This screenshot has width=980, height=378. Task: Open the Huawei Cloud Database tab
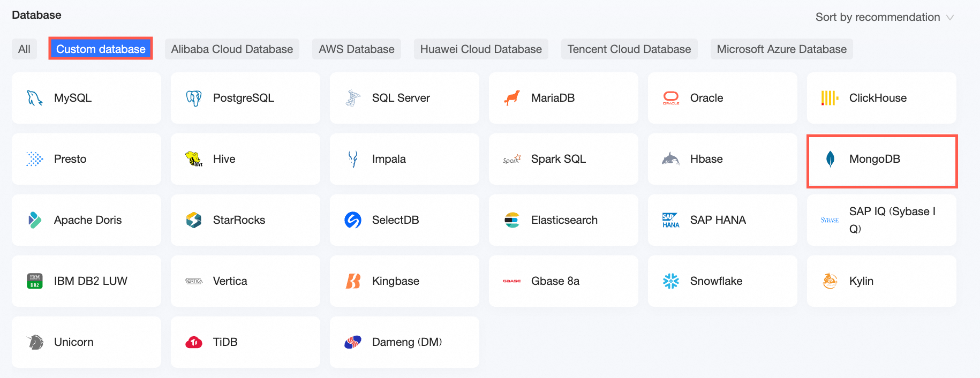coord(481,49)
